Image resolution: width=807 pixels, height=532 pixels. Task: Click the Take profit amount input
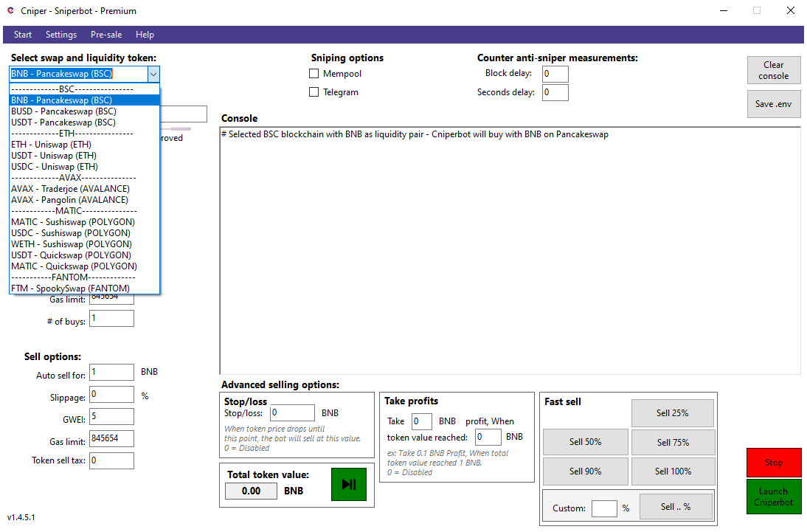point(421,421)
